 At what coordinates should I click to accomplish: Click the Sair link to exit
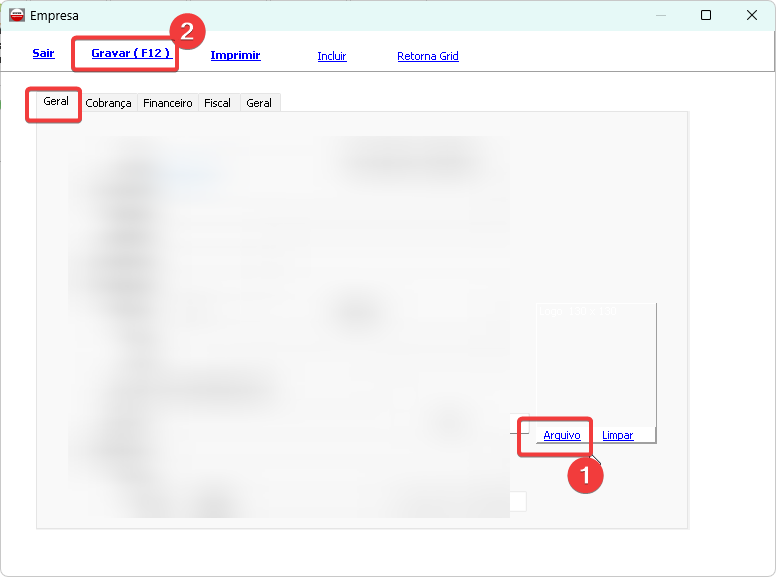[x=43, y=54]
